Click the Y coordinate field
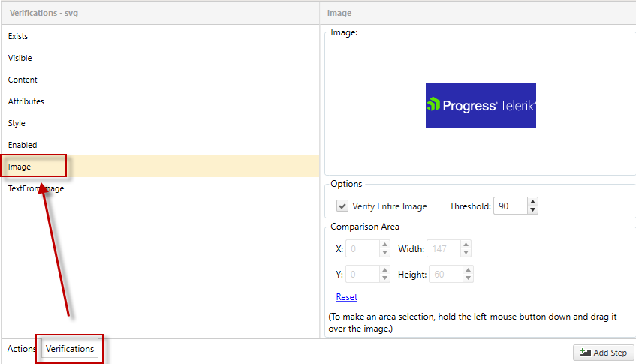 point(363,274)
